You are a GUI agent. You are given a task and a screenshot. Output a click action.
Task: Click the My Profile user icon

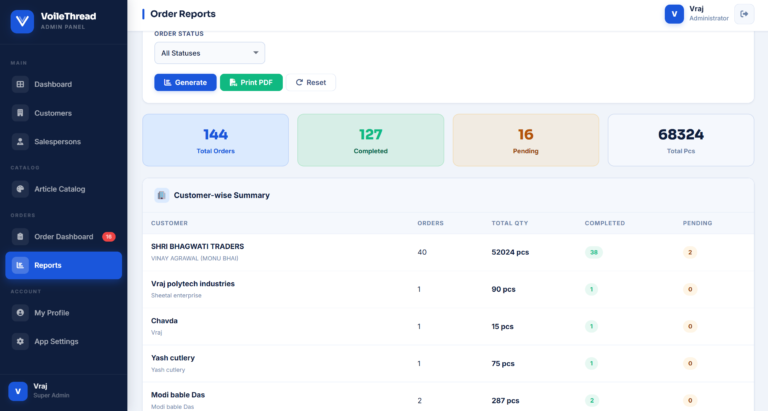pyautogui.click(x=20, y=313)
